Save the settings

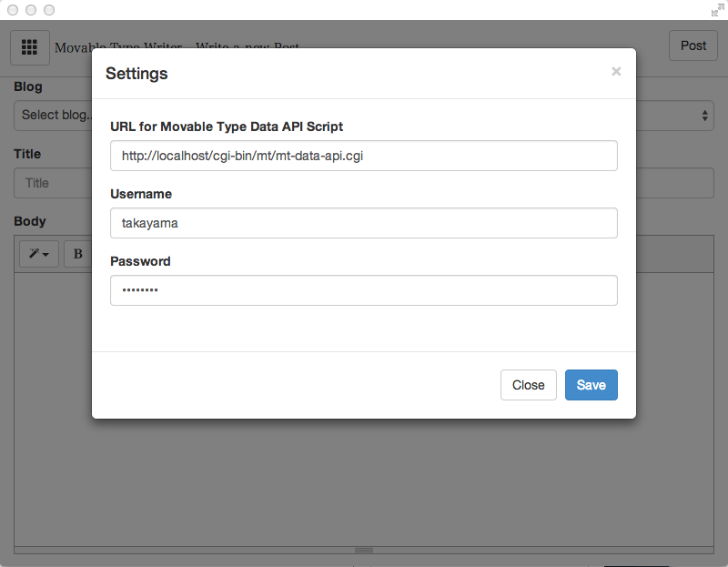tap(591, 385)
